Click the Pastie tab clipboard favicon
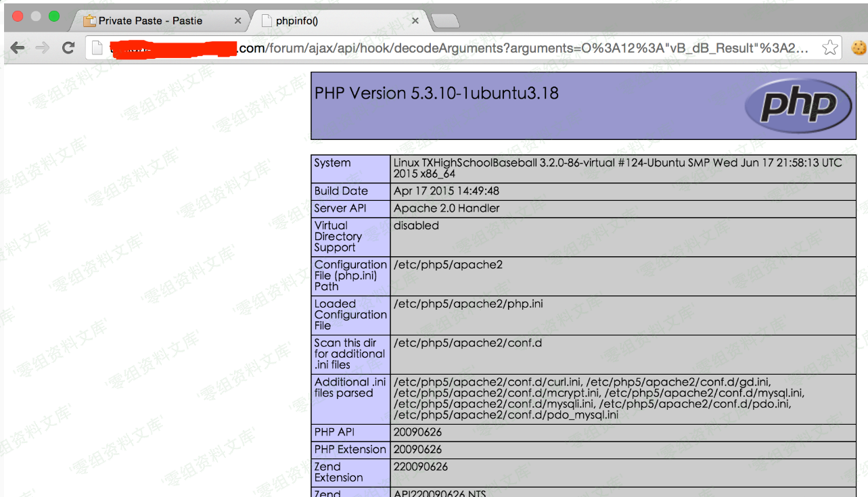The width and height of the screenshot is (868, 497). [89, 21]
